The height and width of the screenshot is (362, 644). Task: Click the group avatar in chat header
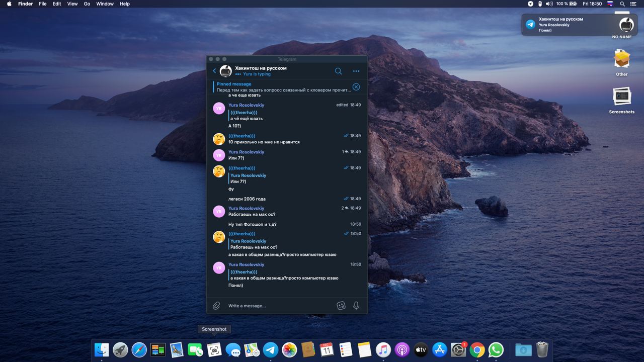226,71
